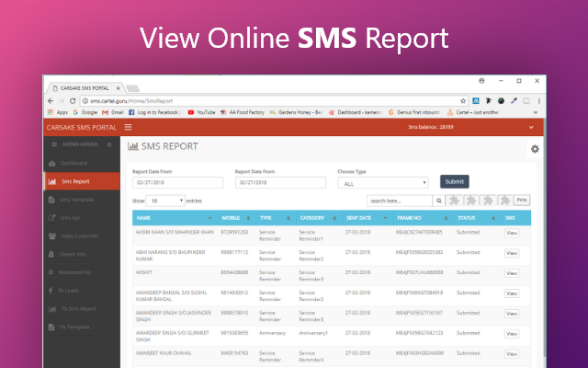This screenshot has width=588, height=368.
Task: Open Choose Type ALL dropdown
Action: 383,183
